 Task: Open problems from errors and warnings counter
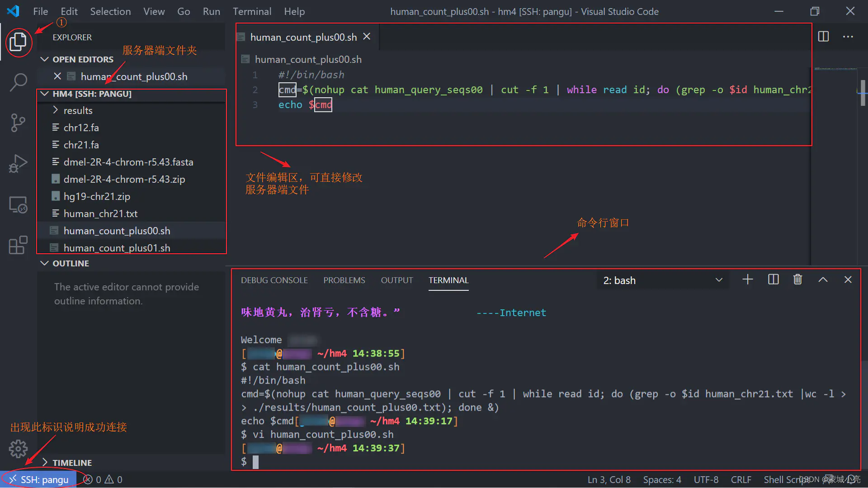point(103,479)
